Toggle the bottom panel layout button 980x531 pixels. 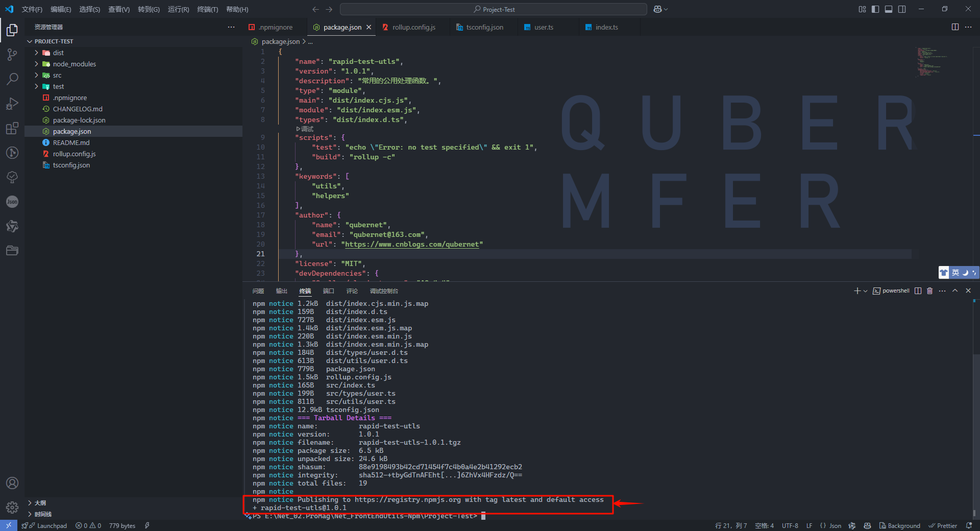click(x=889, y=9)
